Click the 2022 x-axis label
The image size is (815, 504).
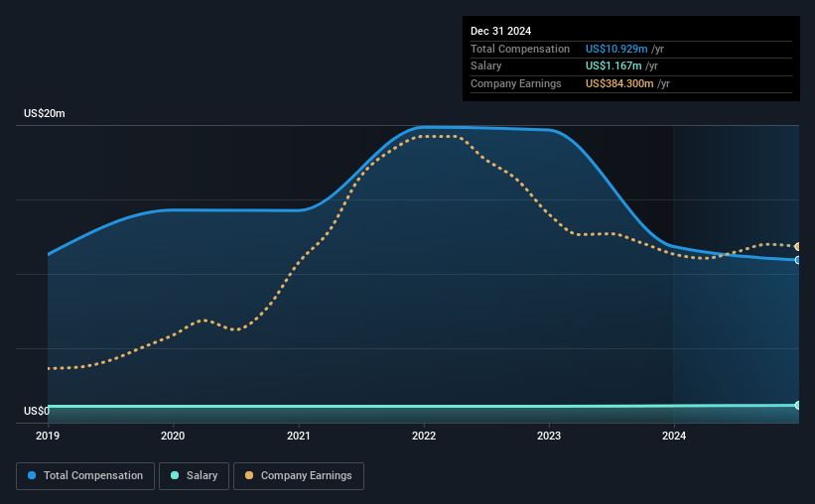pos(424,436)
